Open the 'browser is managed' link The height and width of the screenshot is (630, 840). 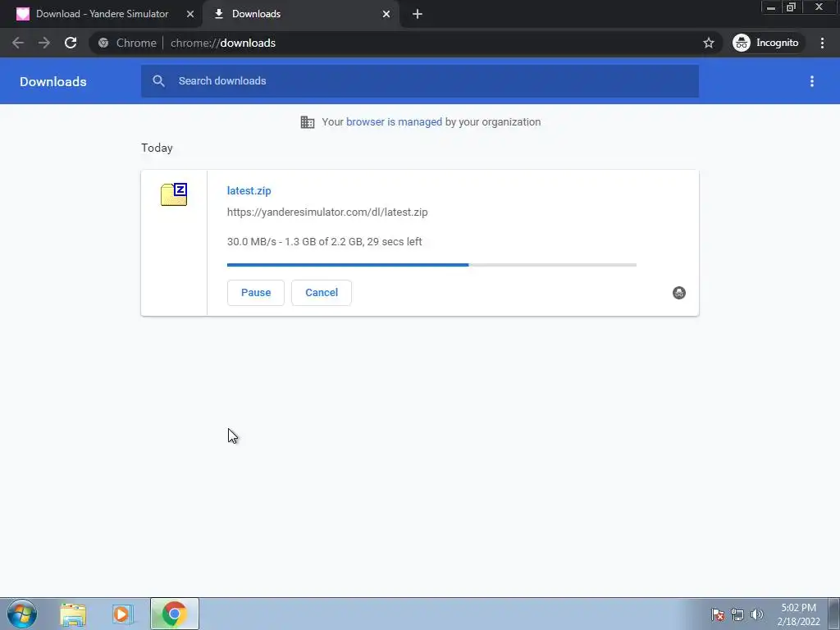pyautogui.click(x=394, y=122)
